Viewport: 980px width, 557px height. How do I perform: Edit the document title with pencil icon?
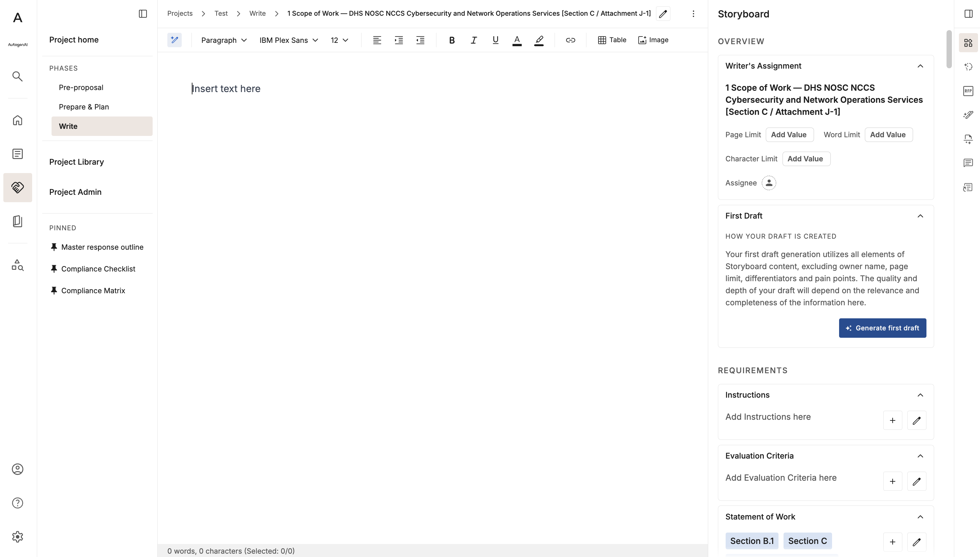tap(663, 14)
